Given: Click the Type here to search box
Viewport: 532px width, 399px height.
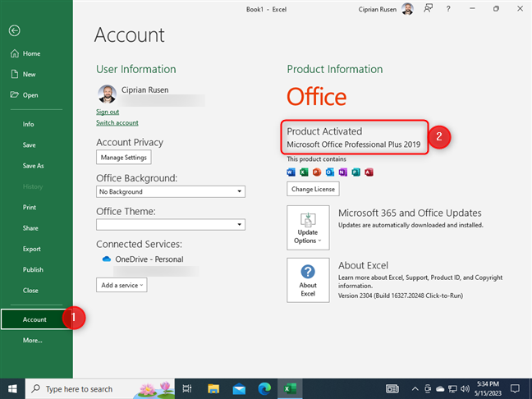Looking at the screenshot, I should click(100, 389).
